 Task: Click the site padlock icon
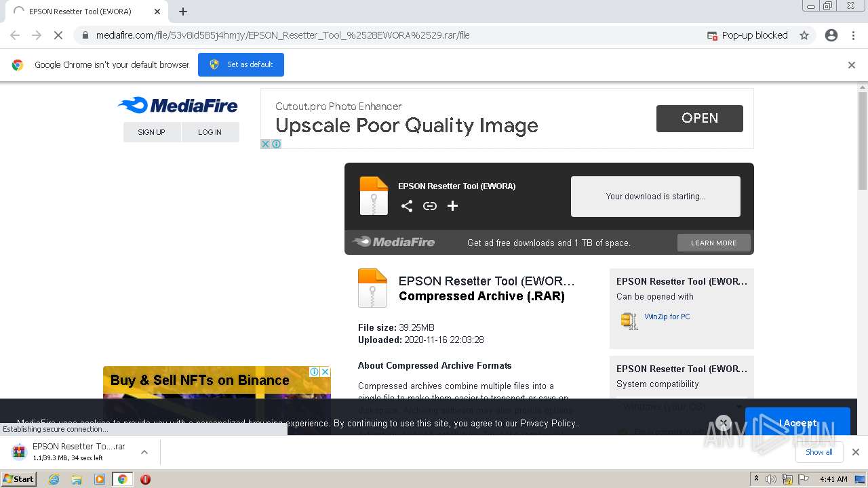(85, 35)
